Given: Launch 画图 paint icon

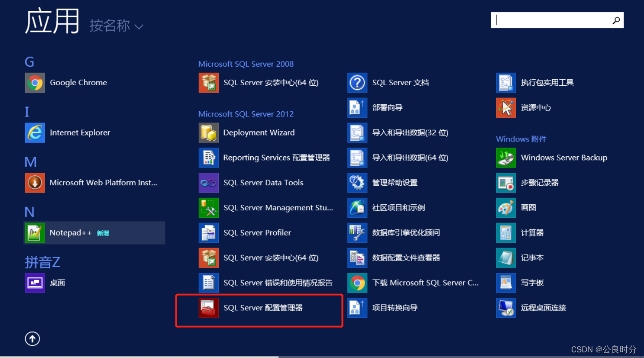Looking at the screenshot, I should click(x=506, y=208).
